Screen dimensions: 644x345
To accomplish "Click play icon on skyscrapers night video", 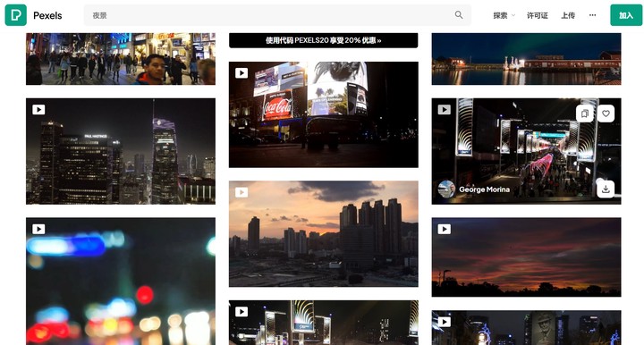I will [38, 110].
